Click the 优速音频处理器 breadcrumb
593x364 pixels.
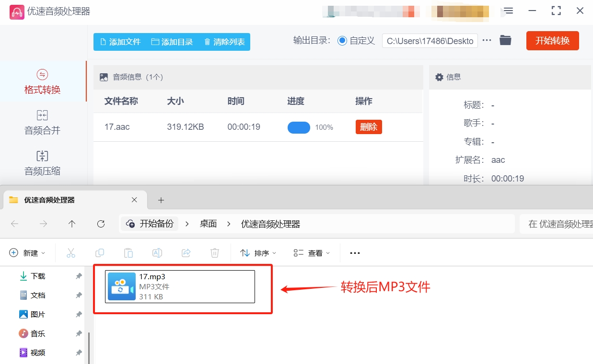(270, 224)
